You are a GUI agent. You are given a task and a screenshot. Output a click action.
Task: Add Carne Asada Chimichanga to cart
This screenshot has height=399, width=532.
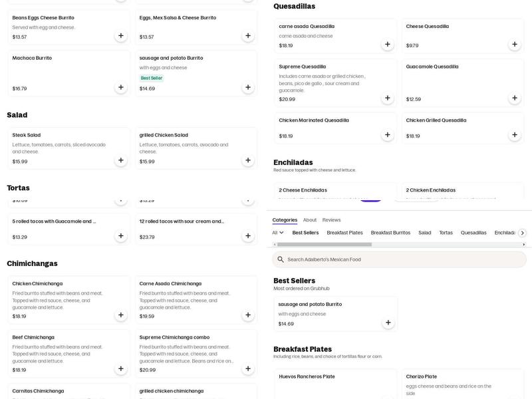(x=248, y=315)
